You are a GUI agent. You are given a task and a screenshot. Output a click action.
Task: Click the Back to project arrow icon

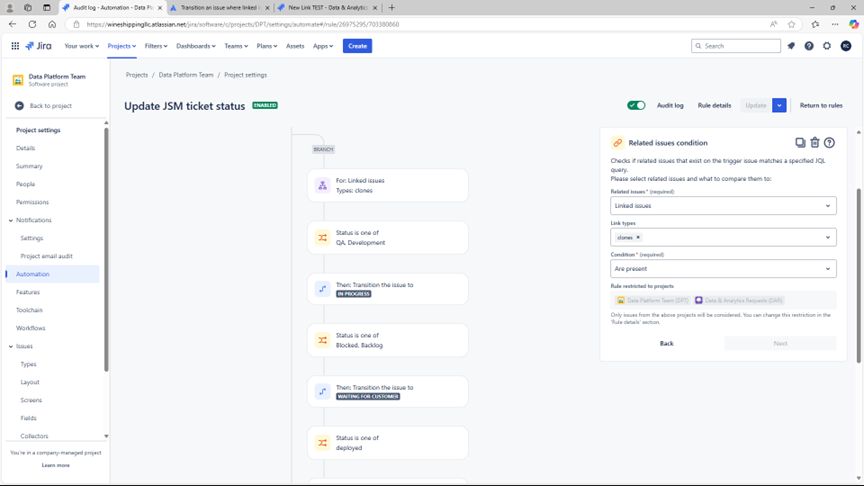tap(19, 106)
